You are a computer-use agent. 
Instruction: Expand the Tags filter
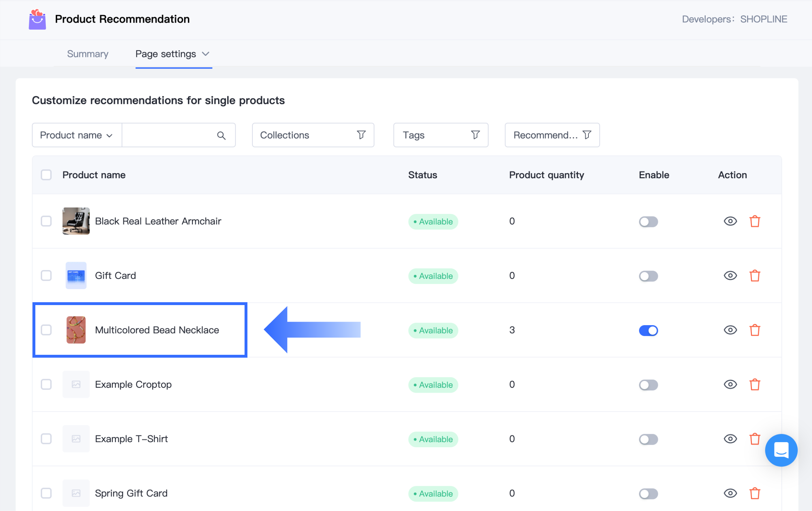click(440, 135)
